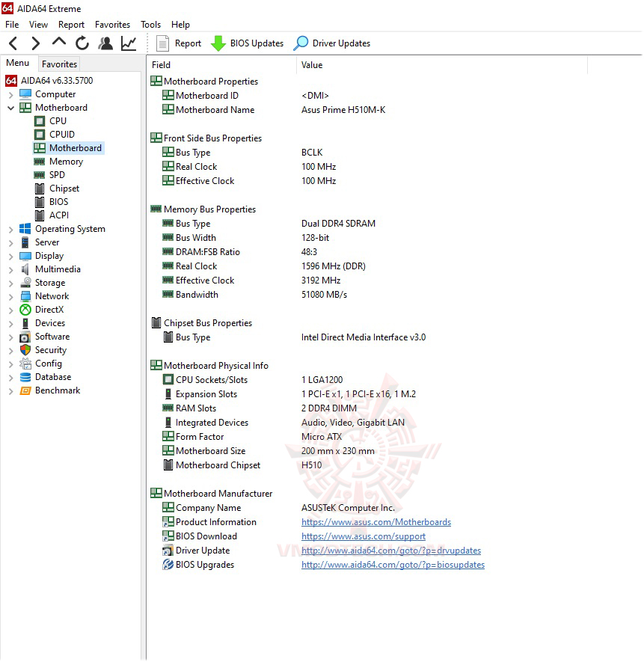The width and height of the screenshot is (644, 662).
Task: Open the graph chart toolbar icon
Action: click(129, 43)
